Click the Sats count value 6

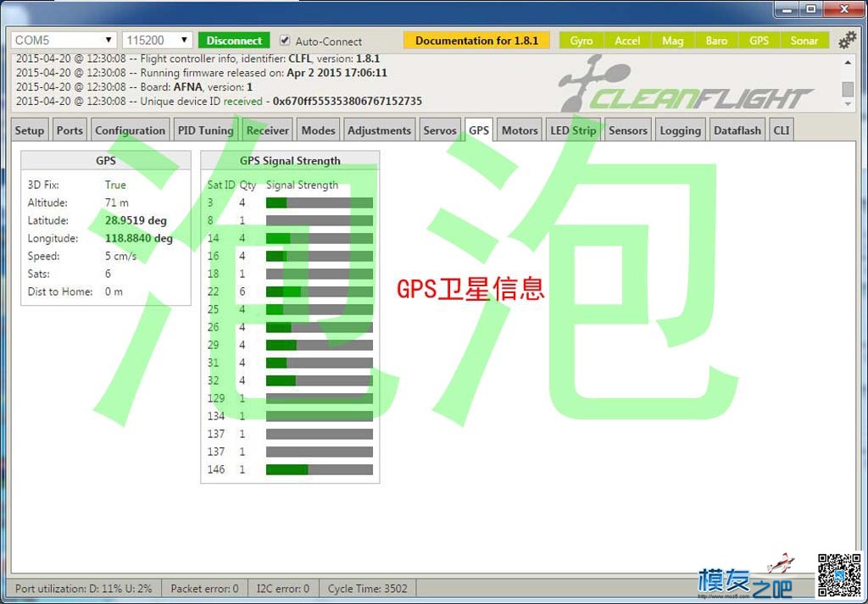tap(108, 274)
